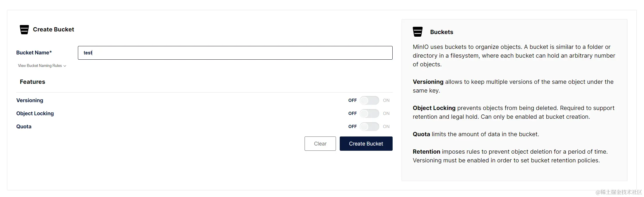Enable the Versioning toggle switch
The width and height of the screenshot is (644, 197).
[369, 100]
